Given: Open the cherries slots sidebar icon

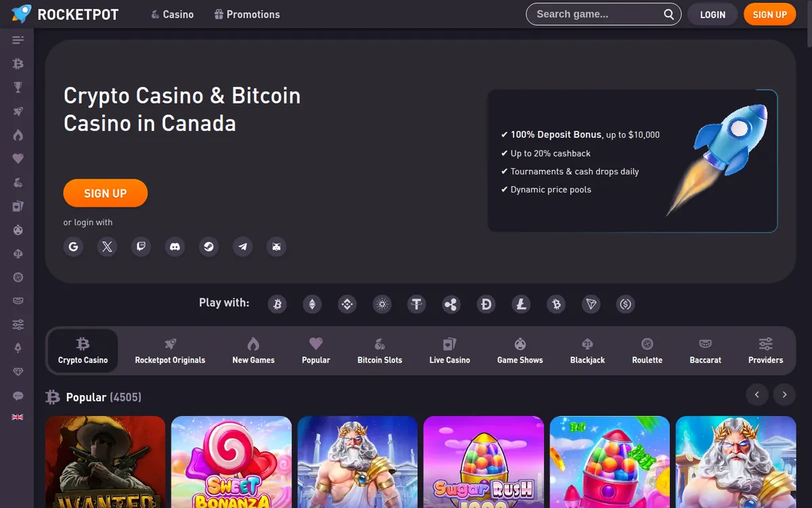Looking at the screenshot, I should pyautogui.click(x=18, y=183).
